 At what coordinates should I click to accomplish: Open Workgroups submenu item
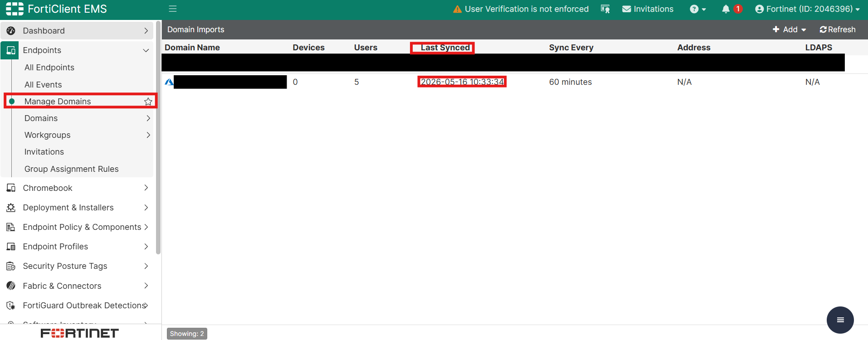[x=48, y=135]
